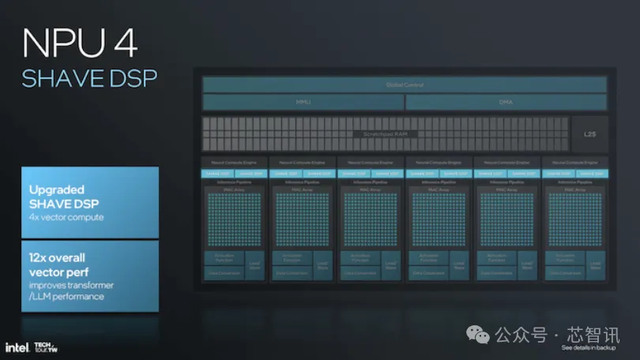Select the "4x vector compute" line
The height and width of the screenshot is (360, 640).
pos(66,218)
